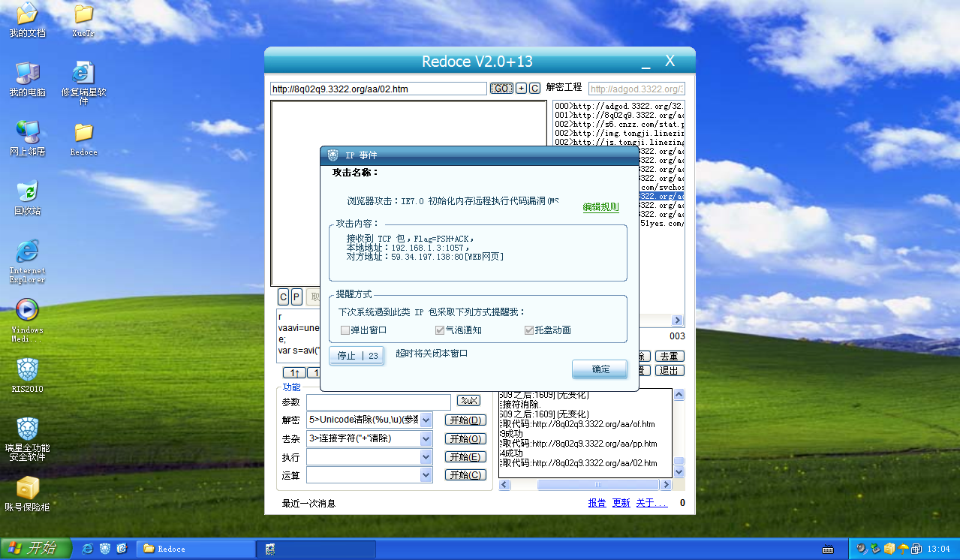
Task: Click 开始(D) decrypt button
Action: [465, 420]
